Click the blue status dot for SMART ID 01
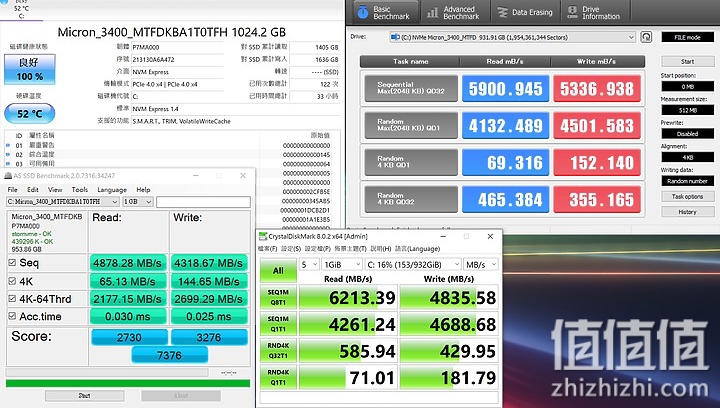Screen dimensions: 720x408 8,145
